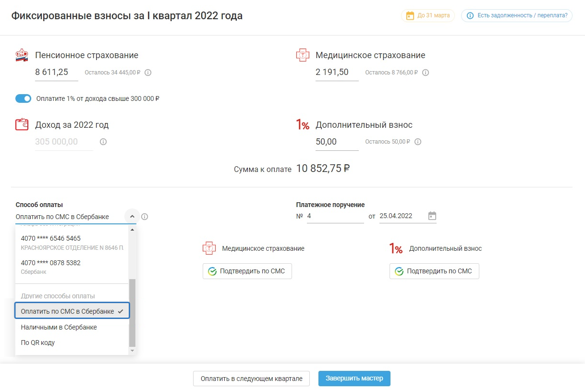The image size is (585, 392).
Task: Click 'Завершить мастер' button
Action: [x=354, y=379]
